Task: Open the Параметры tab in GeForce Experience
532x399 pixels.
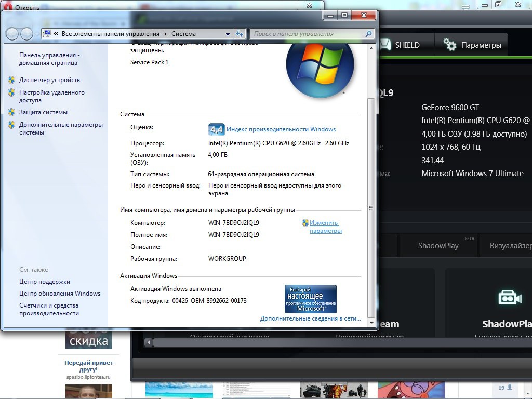Action: [472, 45]
